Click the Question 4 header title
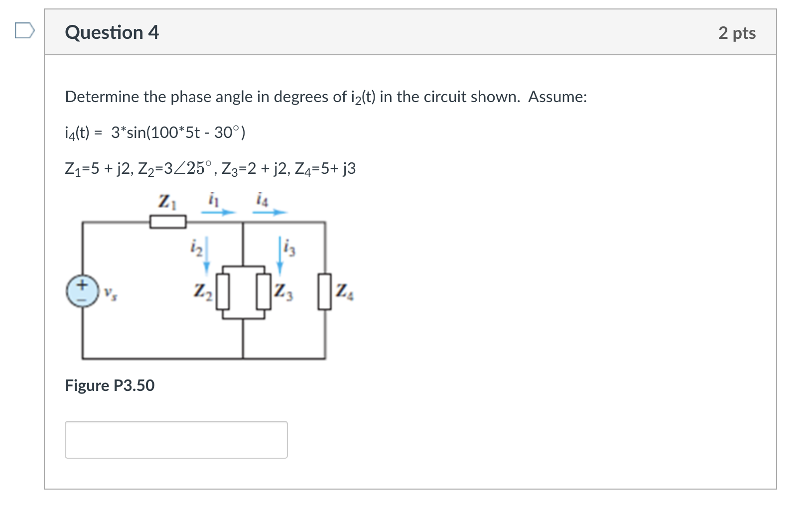Image resolution: width=812 pixels, height=511 pixels. [112, 32]
